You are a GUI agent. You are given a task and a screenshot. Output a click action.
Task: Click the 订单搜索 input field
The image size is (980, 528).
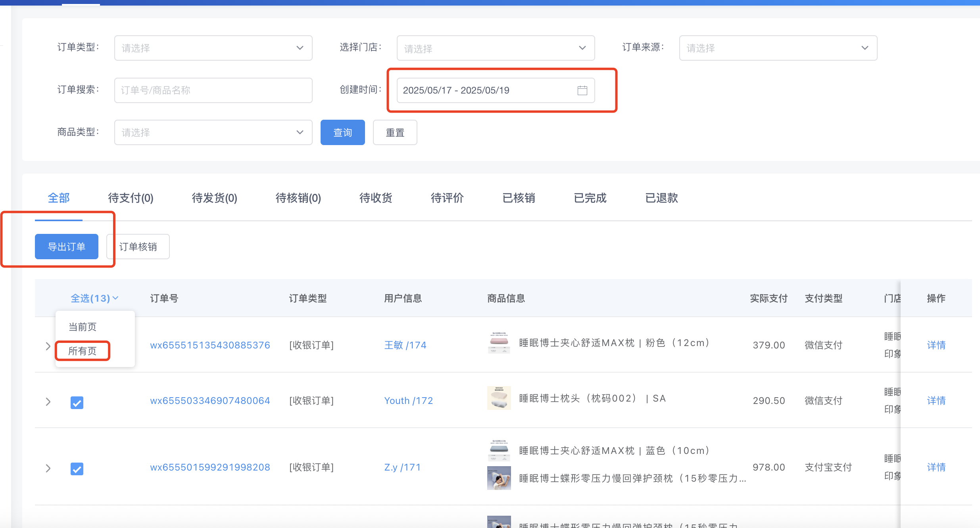pos(213,90)
